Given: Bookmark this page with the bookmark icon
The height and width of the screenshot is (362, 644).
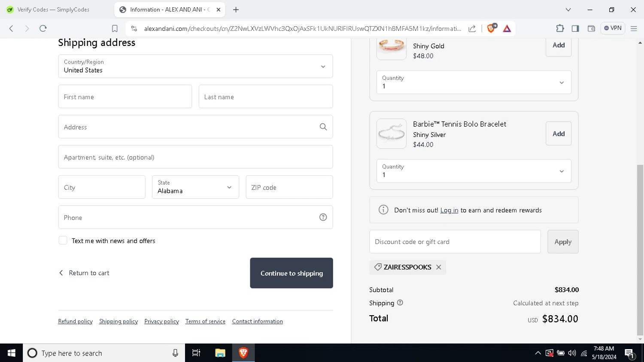Looking at the screenshot, I should pyautogui.click(x=115, y=28).
